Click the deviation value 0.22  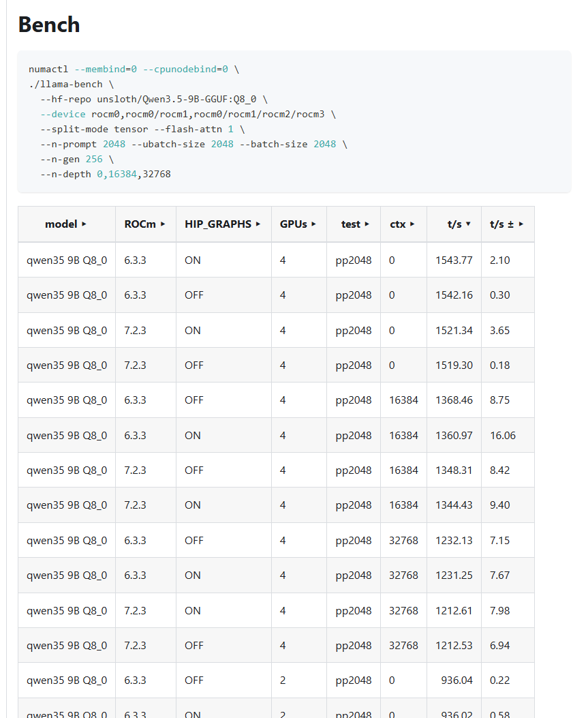click(499, 680)
